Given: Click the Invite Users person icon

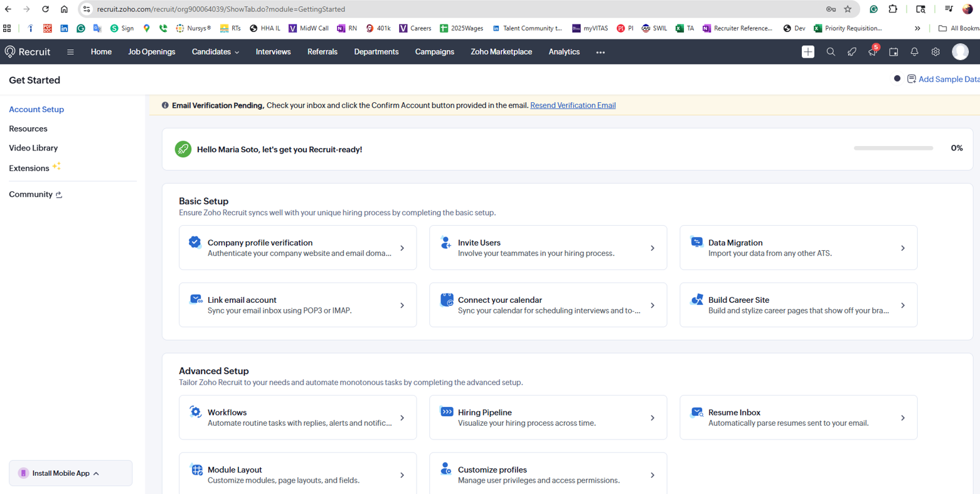Looking at the screenshot, I should (445, 242).
